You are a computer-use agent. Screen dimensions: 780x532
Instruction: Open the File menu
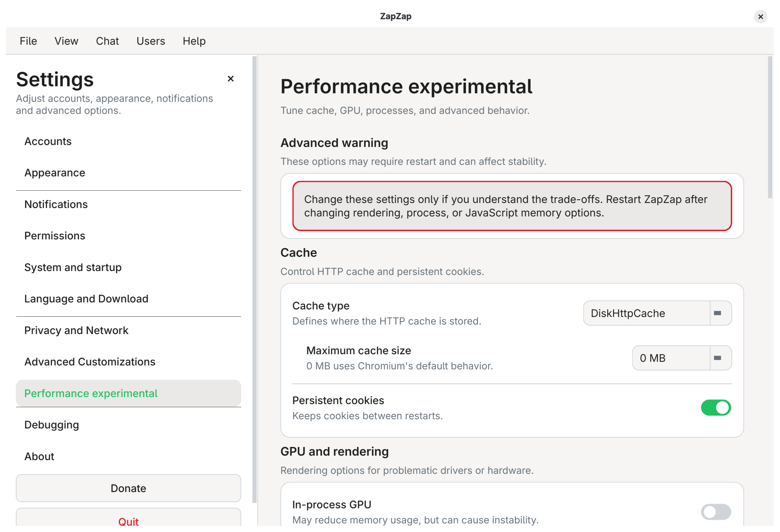(x=28, y=41)
